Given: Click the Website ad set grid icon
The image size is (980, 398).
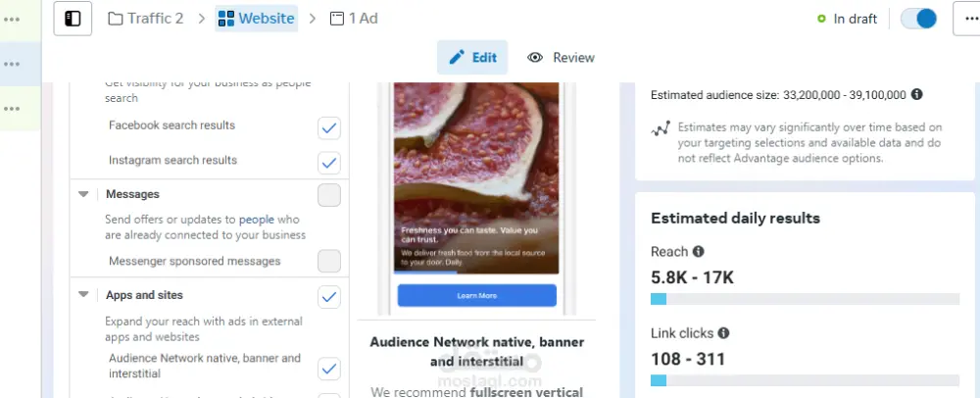Looking at the screenshot, I should tap(226, 19).
